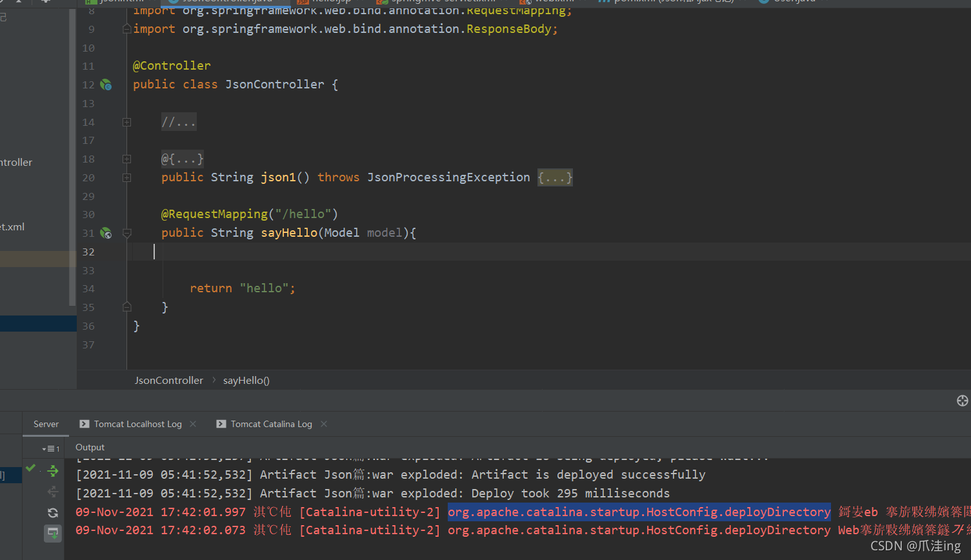Close the Tomcat Localhost Log tab
The width and height of the screenshot is (971, 560).
coord(193,424)
